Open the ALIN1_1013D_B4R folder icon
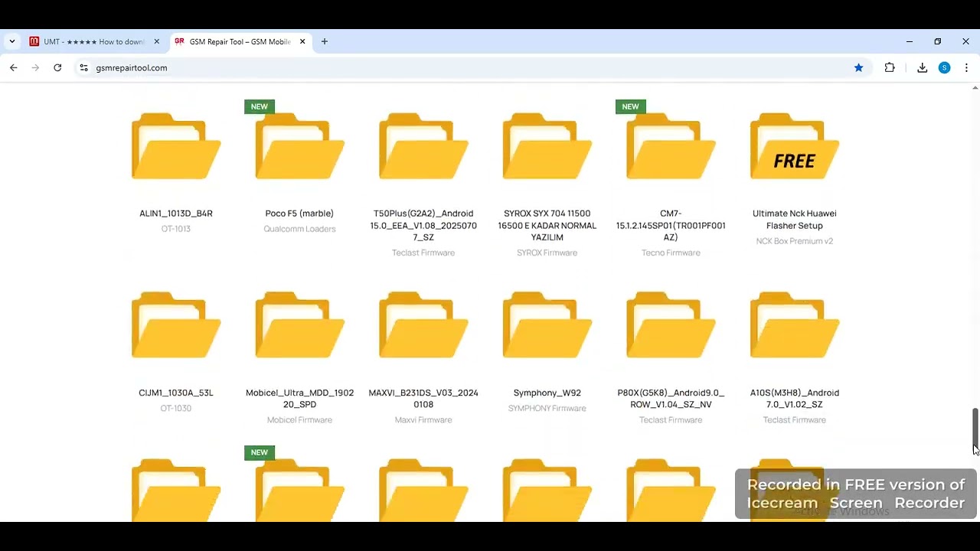Screen dimensions: 980x551 click(x=176, y=146)
